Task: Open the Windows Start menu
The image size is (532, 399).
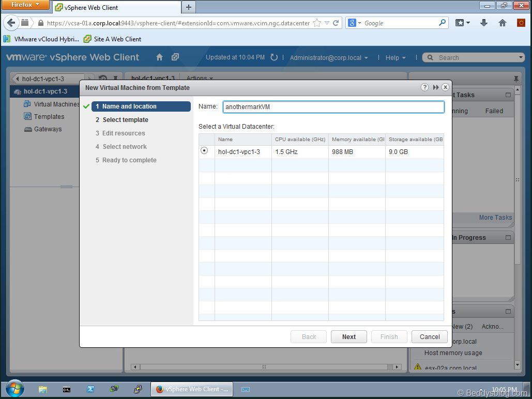Action: pyautogui.click(x=15, y=389)
